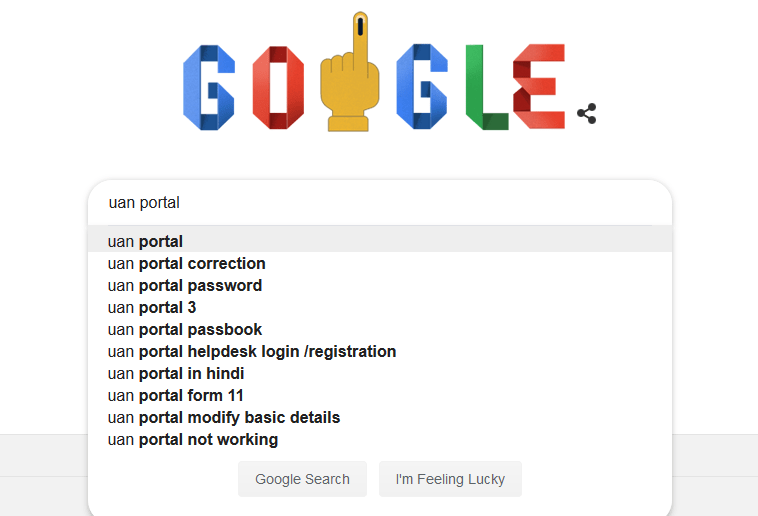Viewport: 758px width, 516px height.
Task: Click the red E doodle letter
Action: click(539, 86)
